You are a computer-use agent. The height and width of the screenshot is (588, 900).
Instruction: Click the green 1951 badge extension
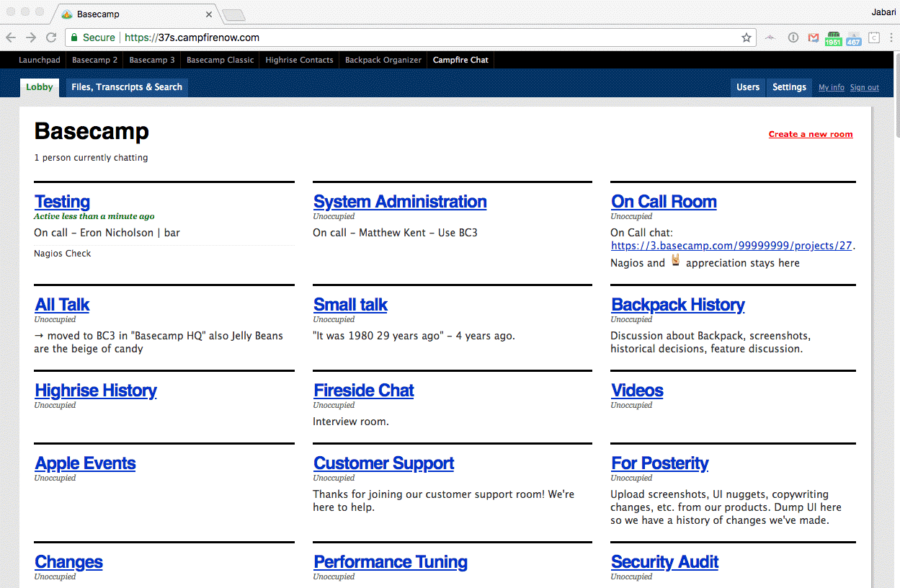pyautogui.click(x=834, y=38)
